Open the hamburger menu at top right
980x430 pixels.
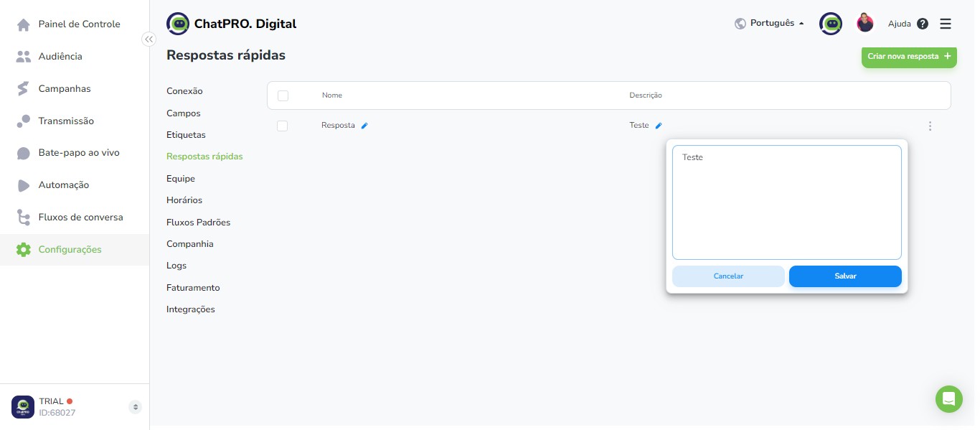[946, 24]
